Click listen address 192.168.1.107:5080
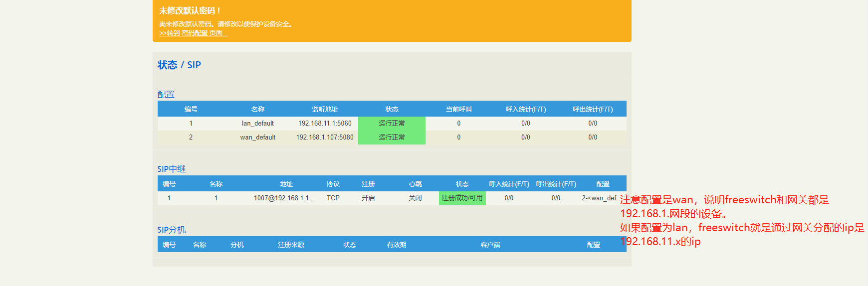Image resolution: width=868 pixels, height=286 pixels. [325, 137]
